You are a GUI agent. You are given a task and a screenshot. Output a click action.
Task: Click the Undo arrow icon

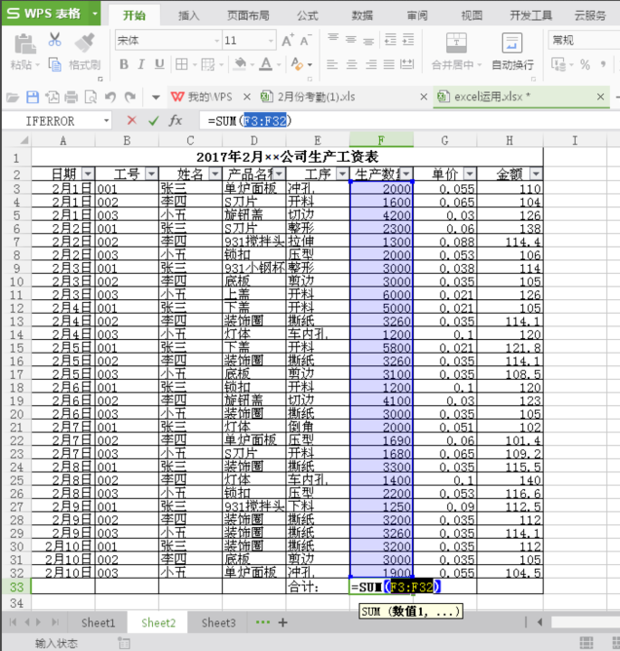click(x=108, y=97)
